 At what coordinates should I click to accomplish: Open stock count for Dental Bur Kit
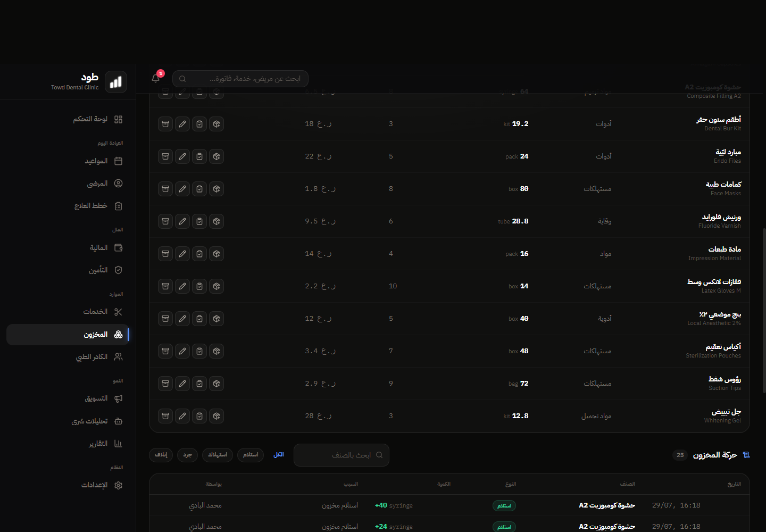coord(199,124)
